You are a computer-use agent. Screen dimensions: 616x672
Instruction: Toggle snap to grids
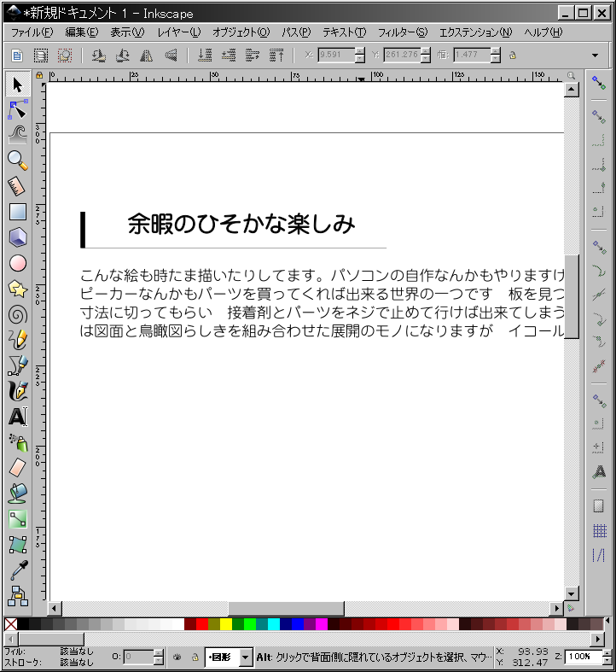pyautogui.click(x=599, y=530)
